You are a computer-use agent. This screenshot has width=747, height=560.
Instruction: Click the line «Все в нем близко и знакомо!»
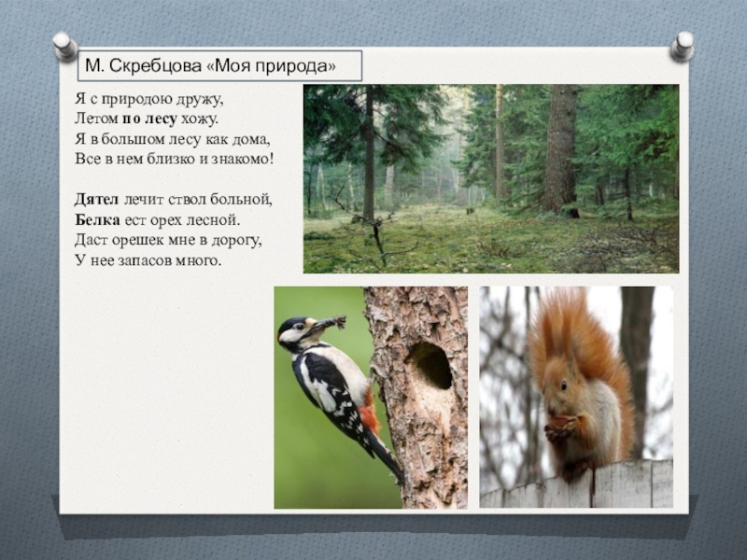174,159
